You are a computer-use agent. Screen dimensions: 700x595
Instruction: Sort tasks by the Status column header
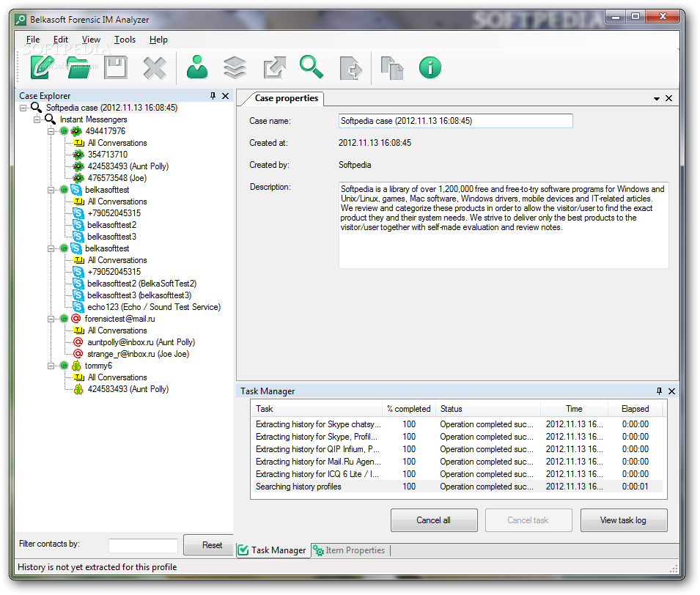488,409
